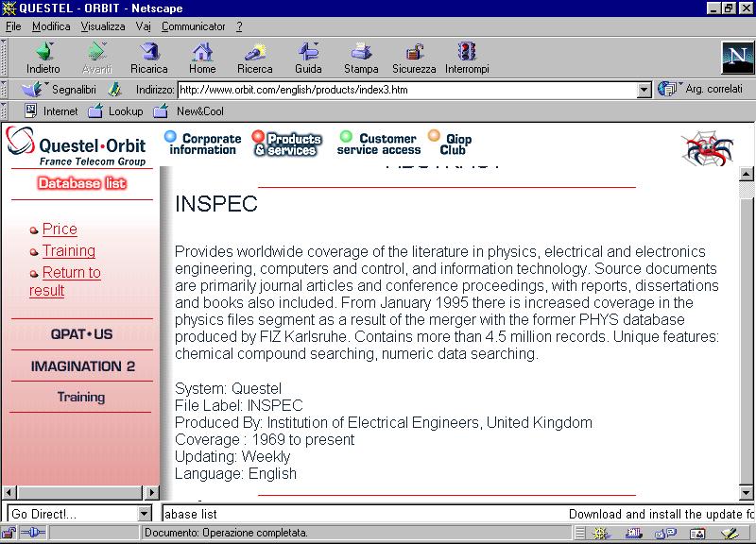Open Arg. correlati related topics
This screenshot has width=756, height=544.
click(701, 89)
